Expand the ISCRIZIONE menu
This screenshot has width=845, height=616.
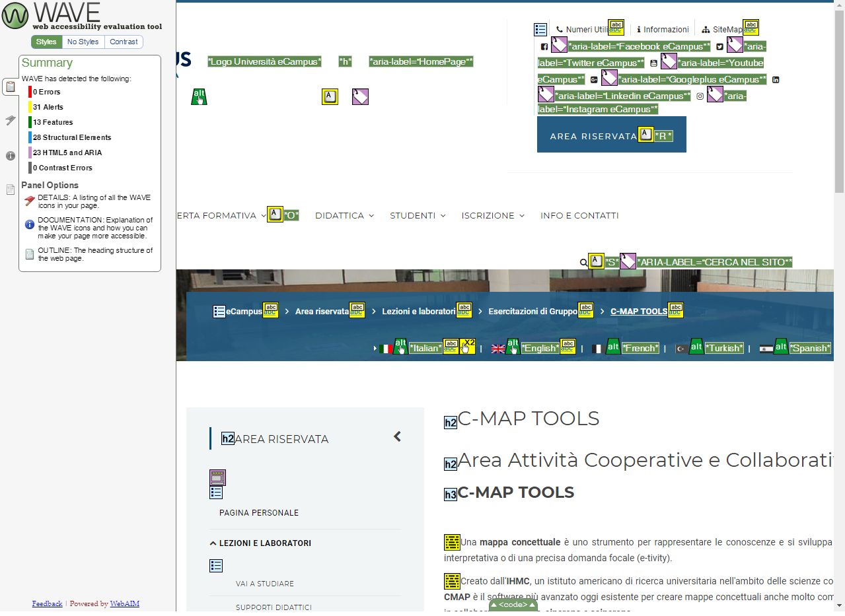pos(493,215)
